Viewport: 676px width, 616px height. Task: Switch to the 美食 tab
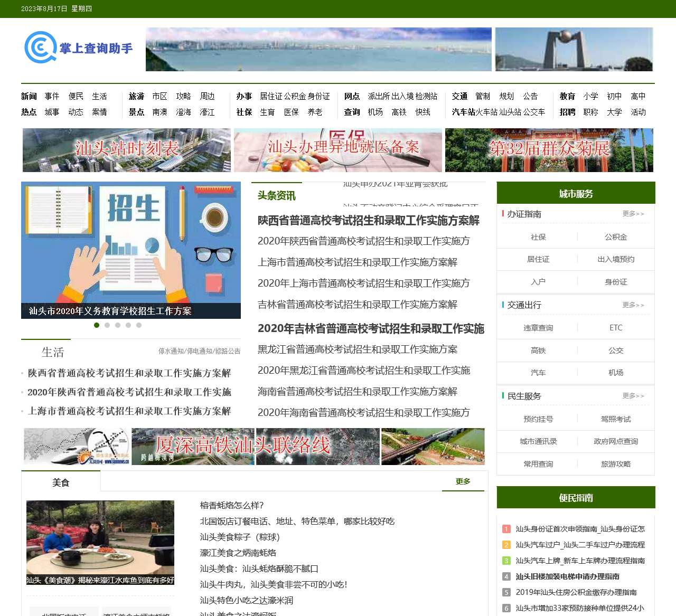pyautogui.click(x=60, y=482)
